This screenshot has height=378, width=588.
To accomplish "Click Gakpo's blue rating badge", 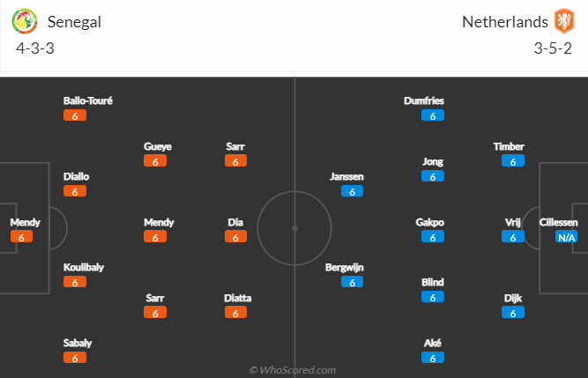I will [x=432, y=237].
